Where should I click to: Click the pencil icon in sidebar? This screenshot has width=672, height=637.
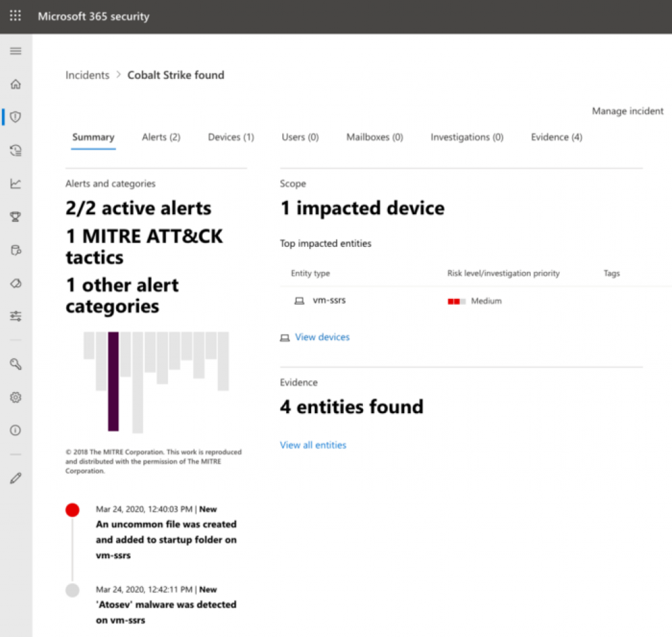click(16, 478)
